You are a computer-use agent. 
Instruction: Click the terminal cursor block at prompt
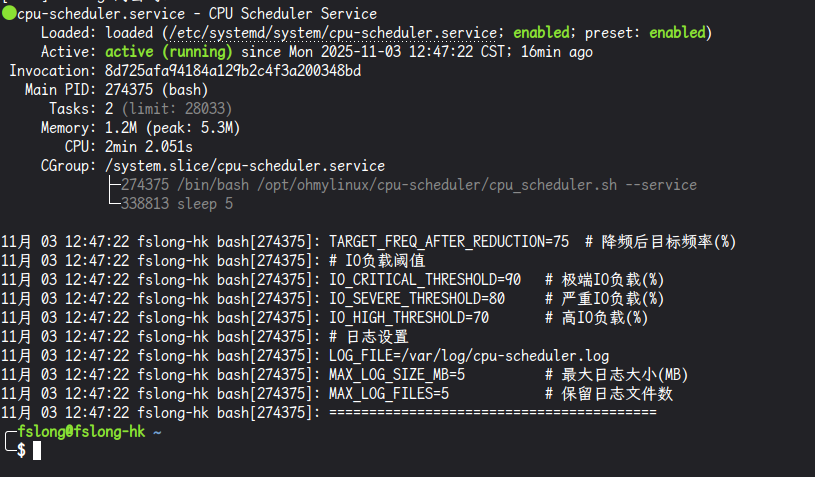click(37, 450)
